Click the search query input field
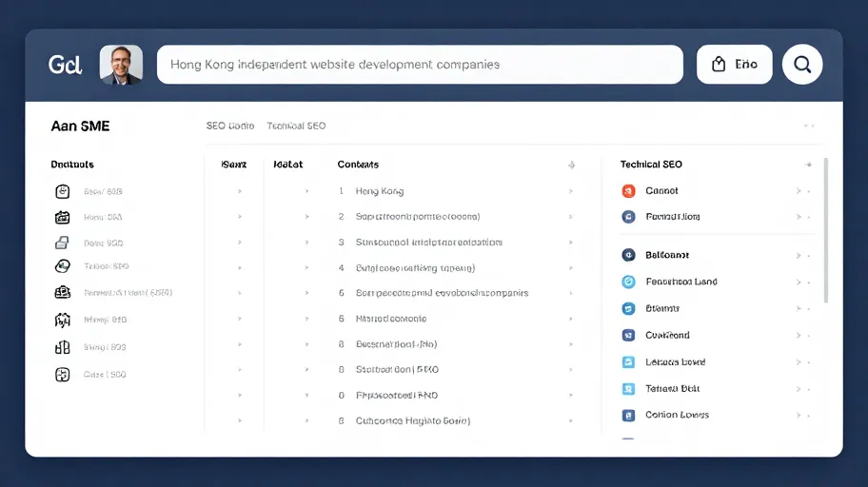 pos(420,65)
